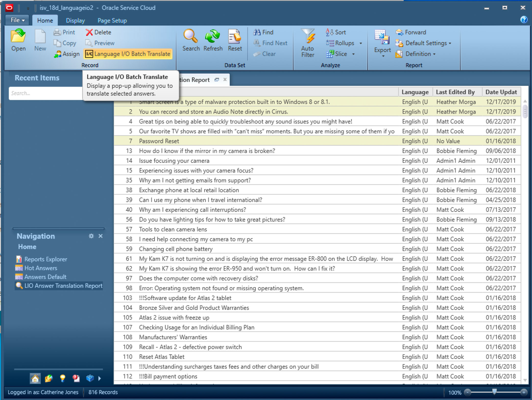Expand more navigation buttons arrow
Image resolution: width=532 pixels, height=400 pixels.
[99, 378]
